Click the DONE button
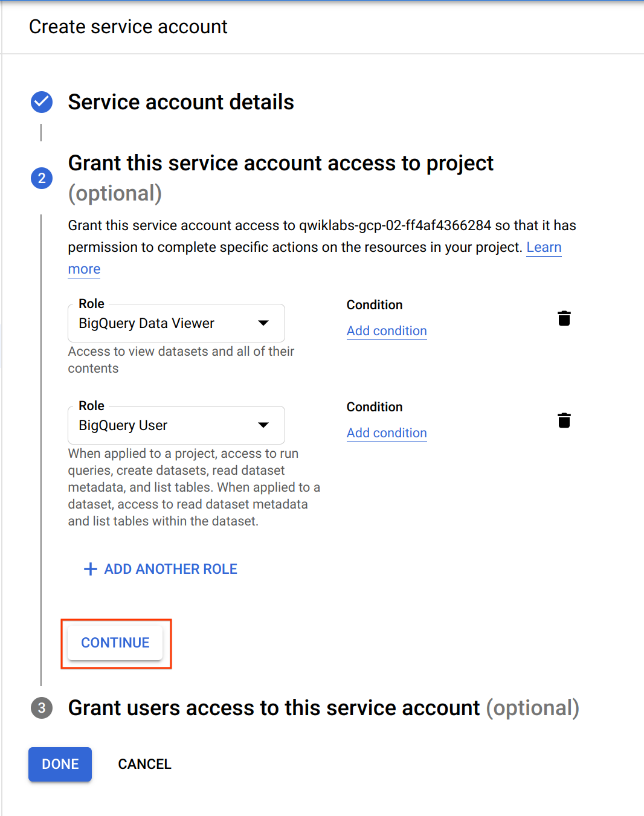The height and width of the screenshot is (816, 644). 60,764
